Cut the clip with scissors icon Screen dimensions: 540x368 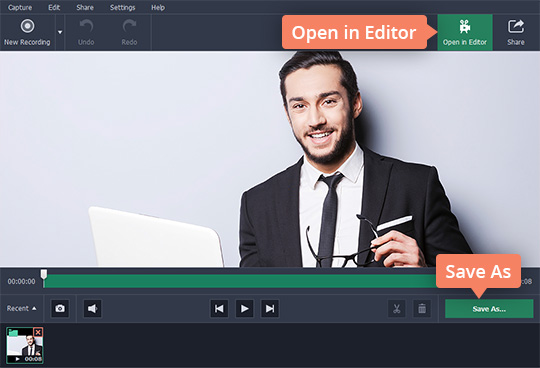pos(397,308)
